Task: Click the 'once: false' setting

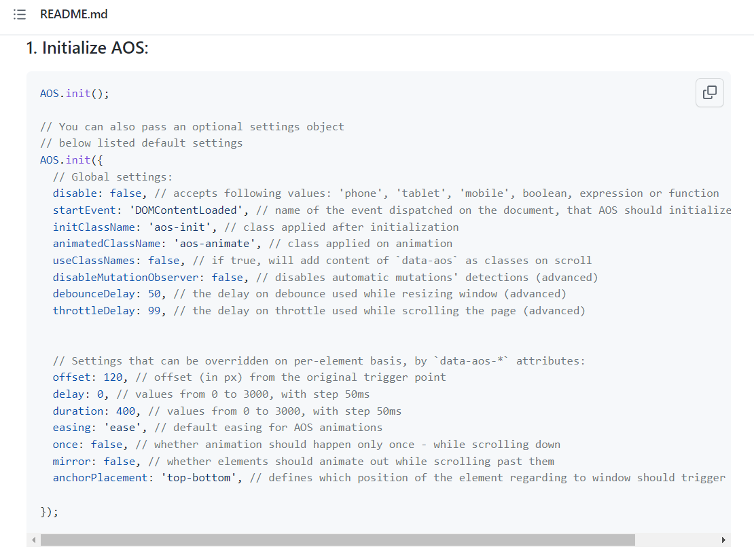Action: pyautogui.click(x=90, y=444)
